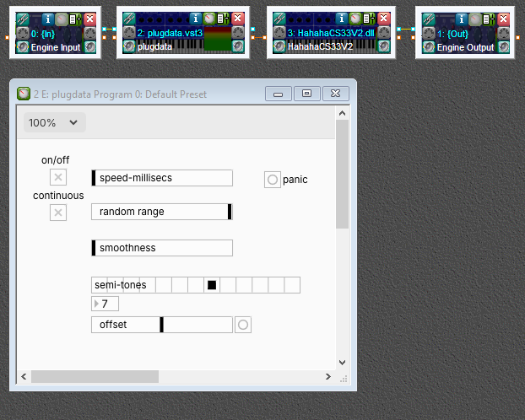525x420 pixels.
Task: Select the first cell in semi-tones radio row
Action: [100, 285]
